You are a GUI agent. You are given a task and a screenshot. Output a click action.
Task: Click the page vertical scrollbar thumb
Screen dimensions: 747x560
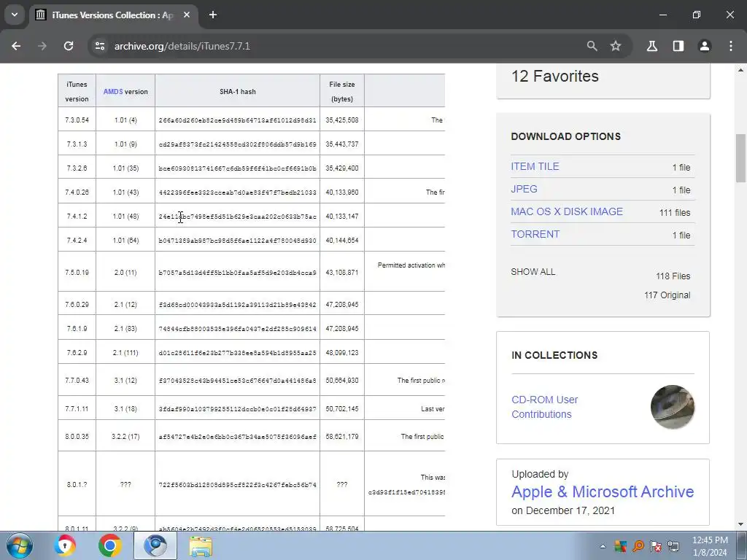point(740,158)
